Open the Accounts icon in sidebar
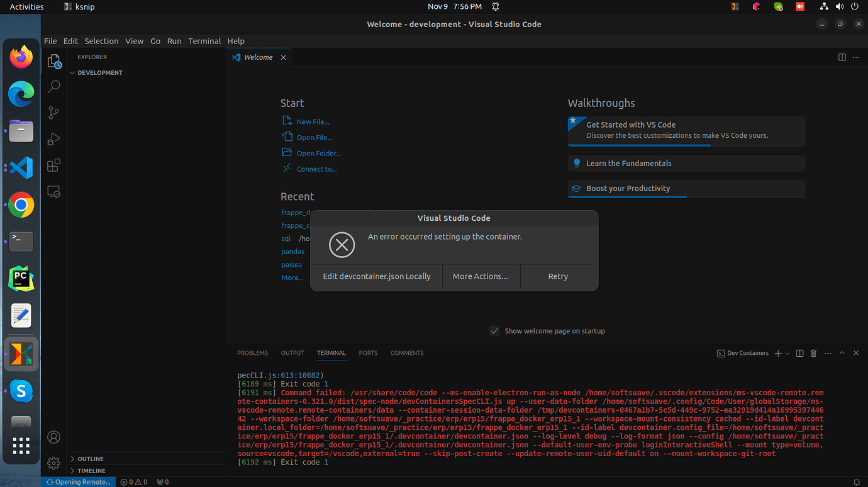 tap(53, 437)
